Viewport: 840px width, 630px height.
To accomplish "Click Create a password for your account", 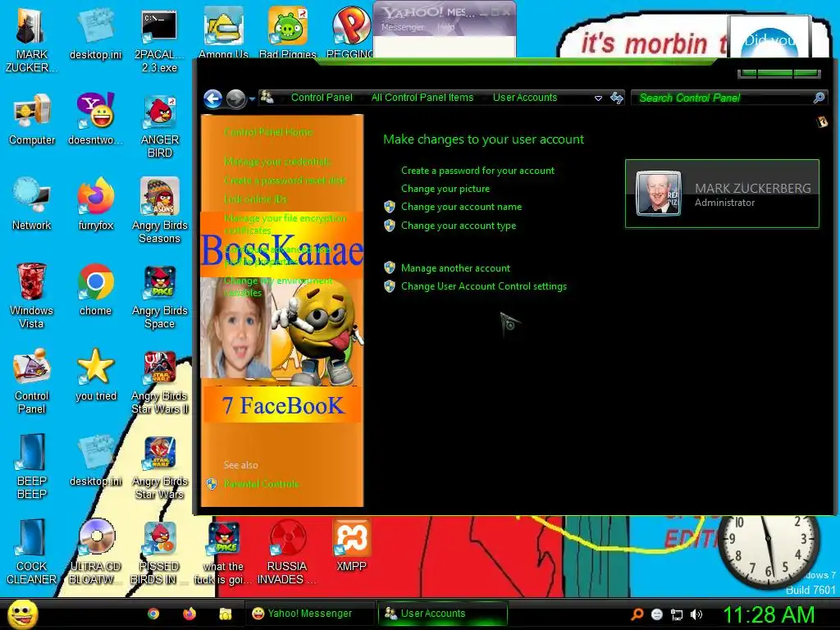I will 478,171.
